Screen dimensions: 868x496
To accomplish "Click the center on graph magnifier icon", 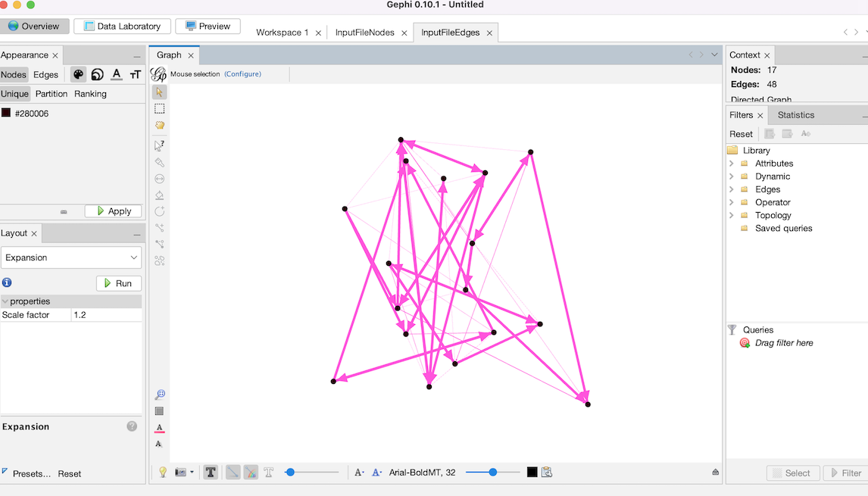I will click(159, 395).
